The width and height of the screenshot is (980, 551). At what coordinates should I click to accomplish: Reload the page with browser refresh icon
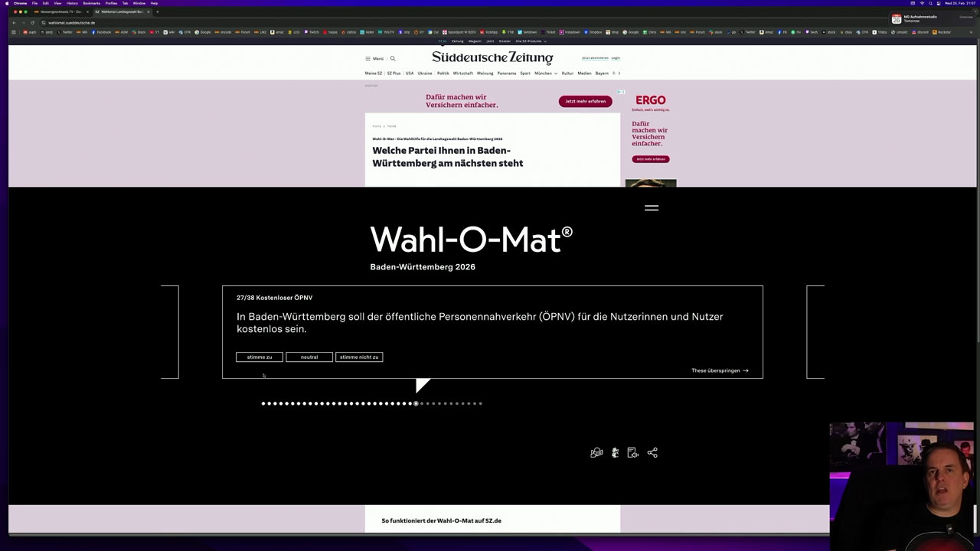32,22
